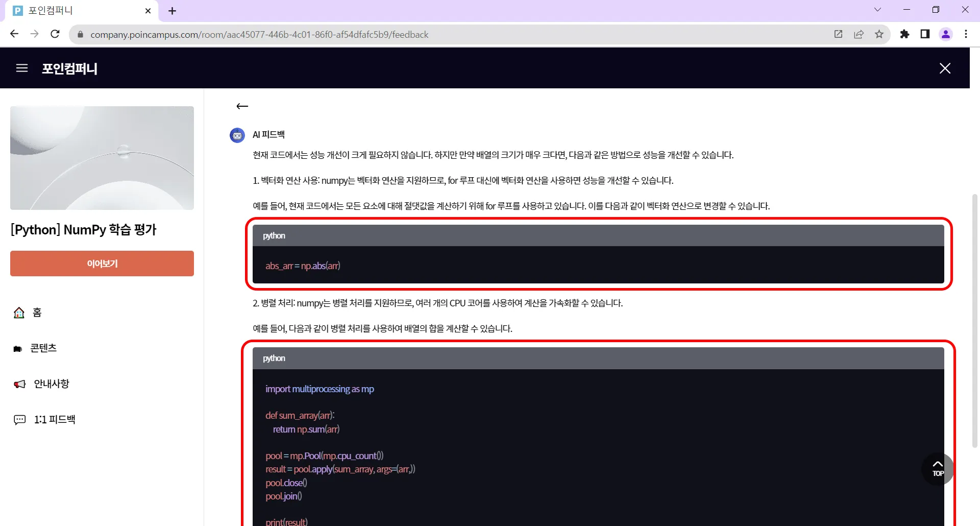Image resolution: width=980 pixels, height=526 pixels.
Task: Reload the page
Action: click(55, 34)
